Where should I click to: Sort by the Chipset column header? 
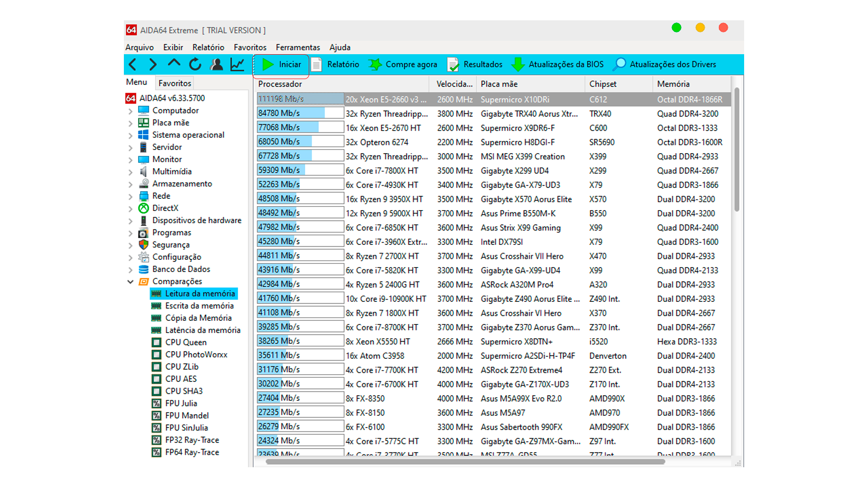[x=619, y=84]
